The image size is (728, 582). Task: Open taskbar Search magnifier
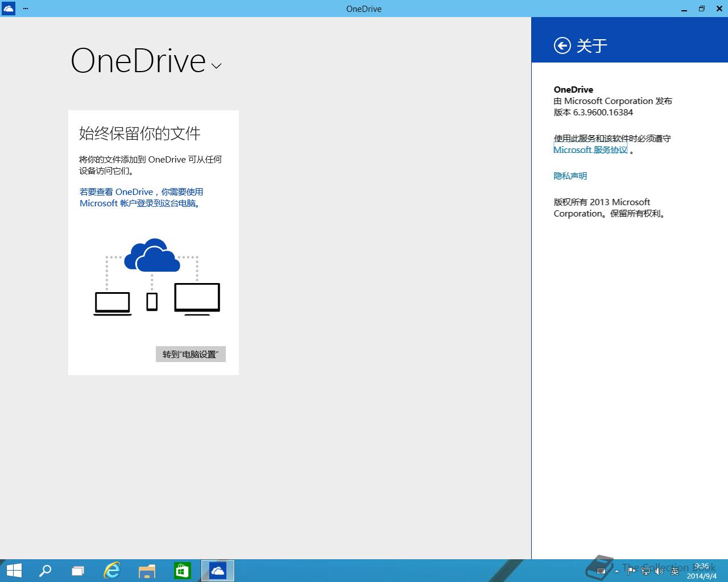pyautogui.click(x=45, y=571)
